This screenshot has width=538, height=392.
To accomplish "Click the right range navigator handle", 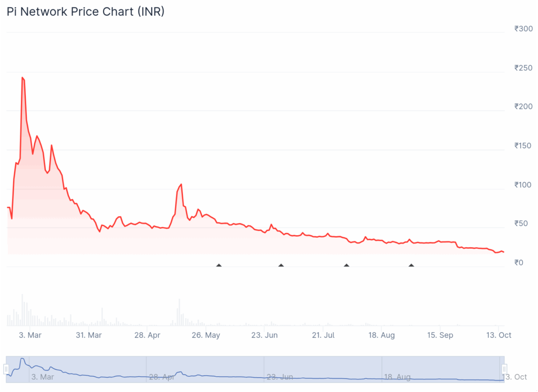I will (x=504, y=369).
